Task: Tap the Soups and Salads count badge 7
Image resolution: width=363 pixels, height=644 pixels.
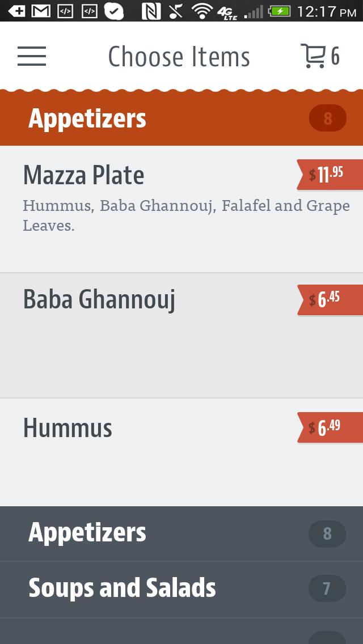Action: click(327, 589)
